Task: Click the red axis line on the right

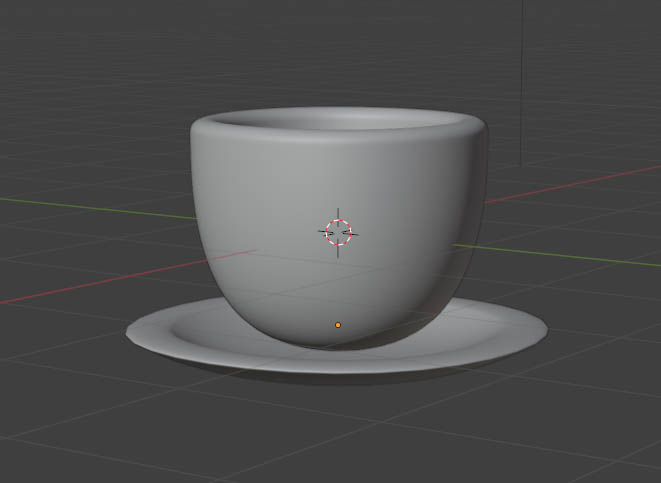Action: pos(580,183)
